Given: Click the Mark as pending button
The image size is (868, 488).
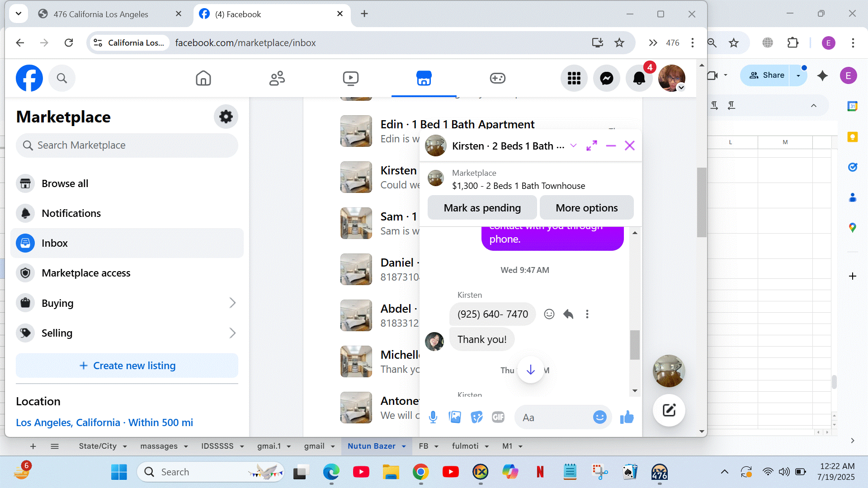Looking at the screenshot, I should click(x=482, y=208).
